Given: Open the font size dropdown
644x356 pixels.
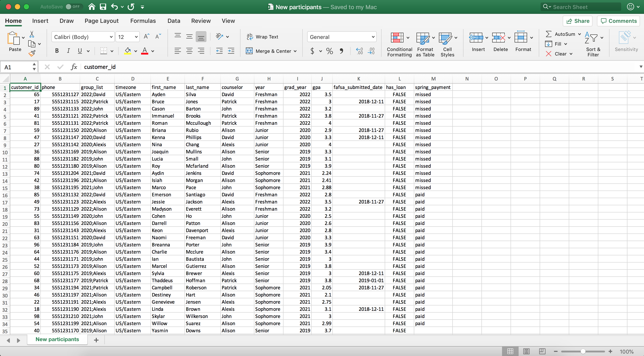Looking at the screenshot, I should point(136,37).
